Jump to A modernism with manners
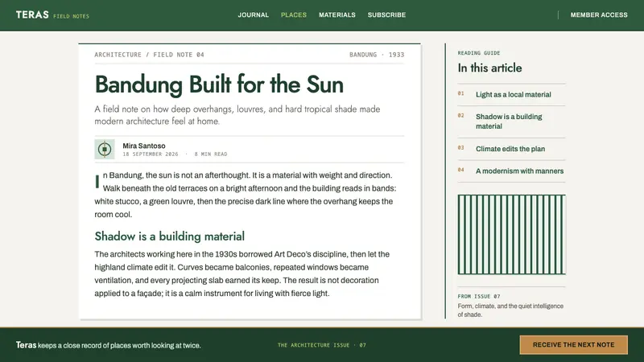Viewport: 644px width, 362px height. pos(519,171)
